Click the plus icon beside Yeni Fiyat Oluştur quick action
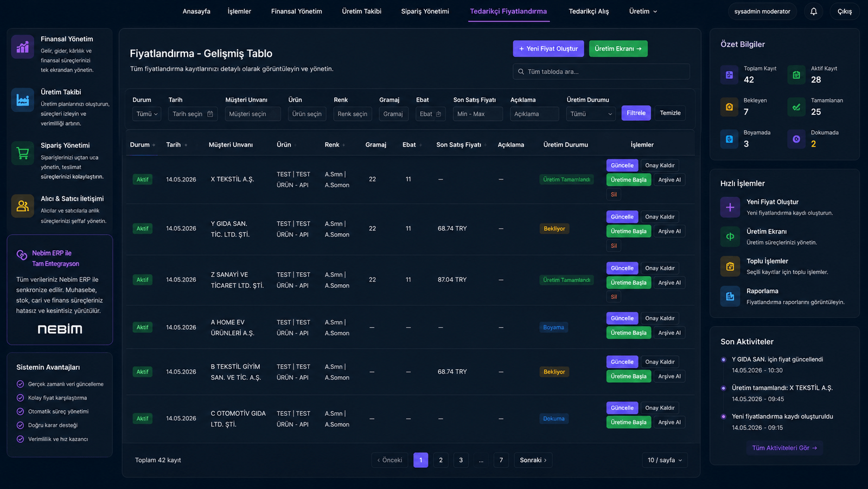This screenshot has height=489, width=868. (730, 207)
